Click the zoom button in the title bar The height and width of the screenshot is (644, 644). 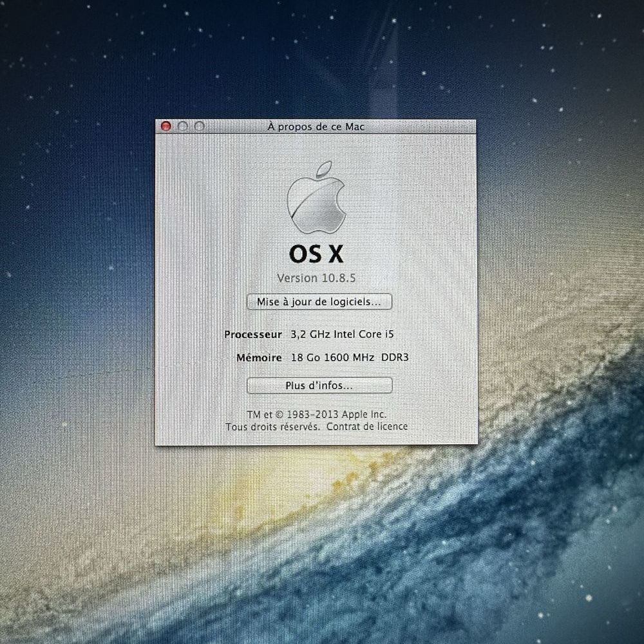pos(199,126)
